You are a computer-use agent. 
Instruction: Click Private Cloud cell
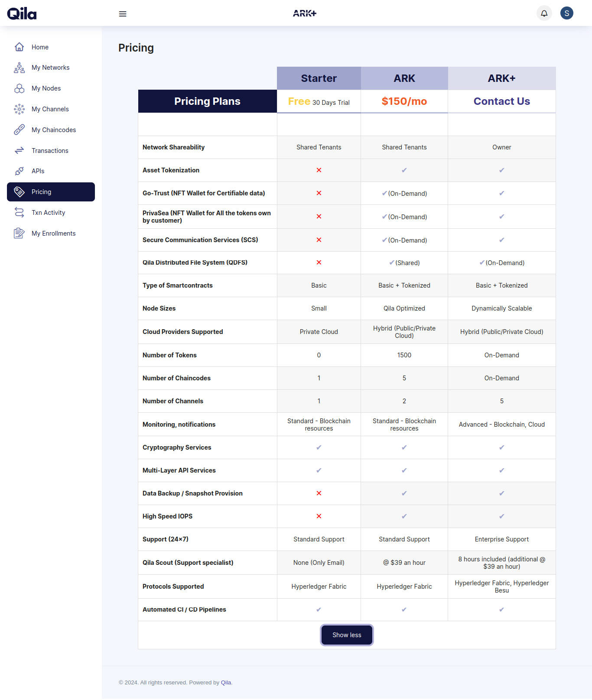click(319, 332)
